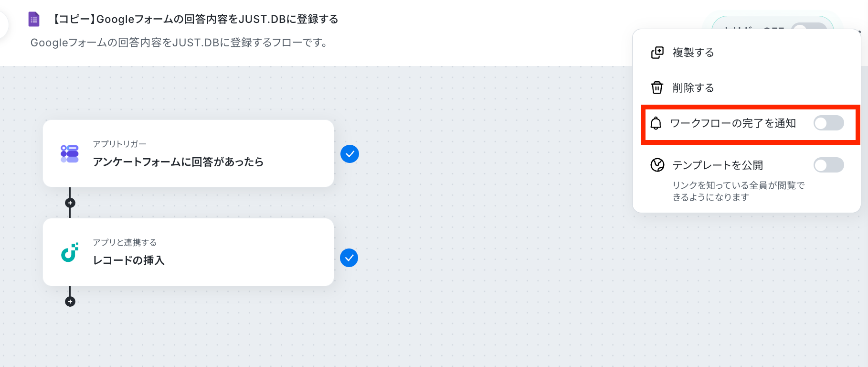Click the flow description text below the title
868x367 pixels.
coord(180,43)
